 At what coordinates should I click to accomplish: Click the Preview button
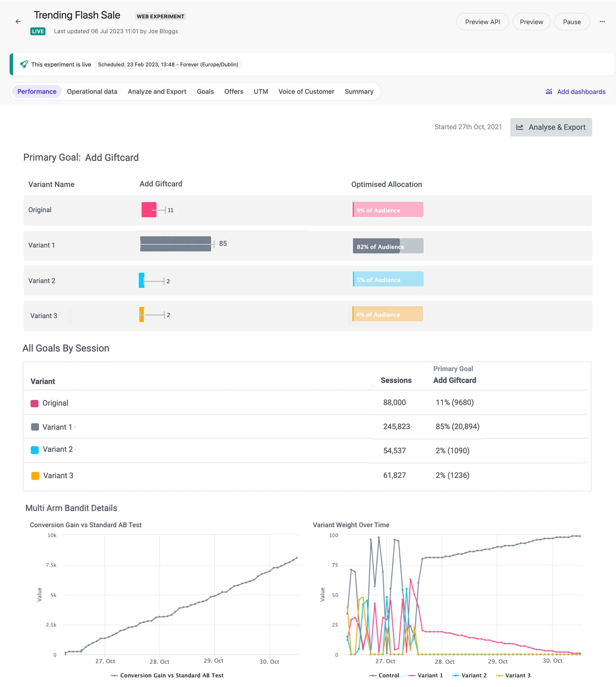click(x=531, y=22)
